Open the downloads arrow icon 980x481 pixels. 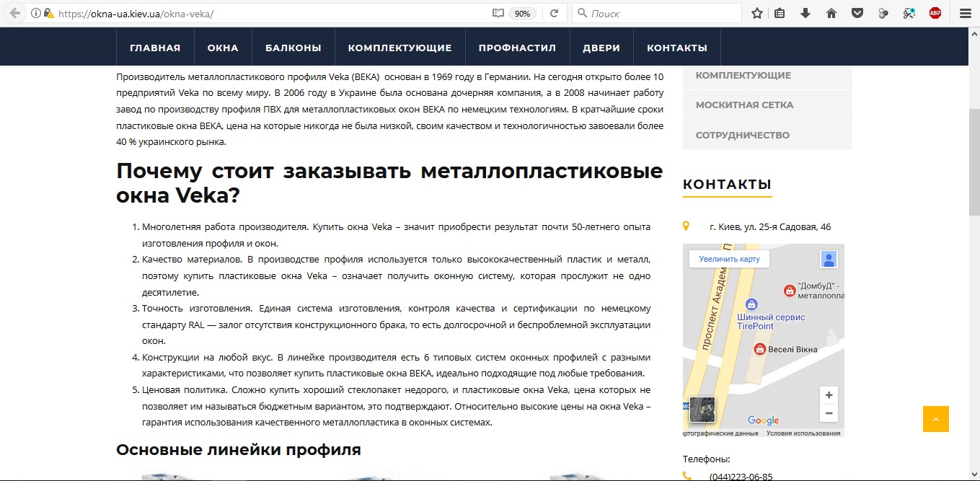tap(805, 13)
